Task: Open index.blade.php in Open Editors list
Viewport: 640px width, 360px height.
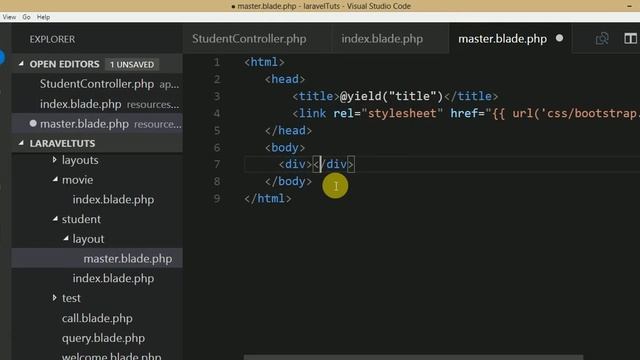Action: click(x=97, y=104)
